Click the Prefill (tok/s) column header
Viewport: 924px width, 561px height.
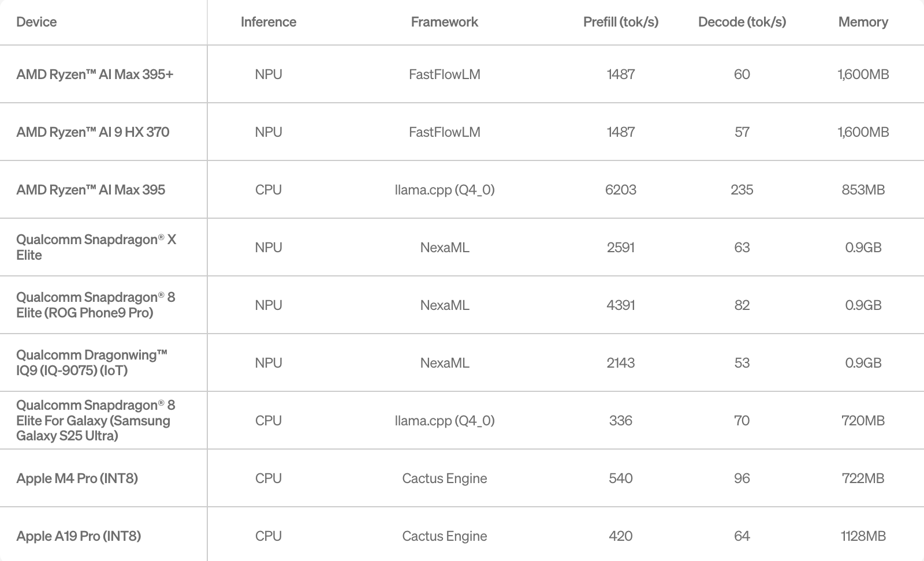[x=620, y=22]
